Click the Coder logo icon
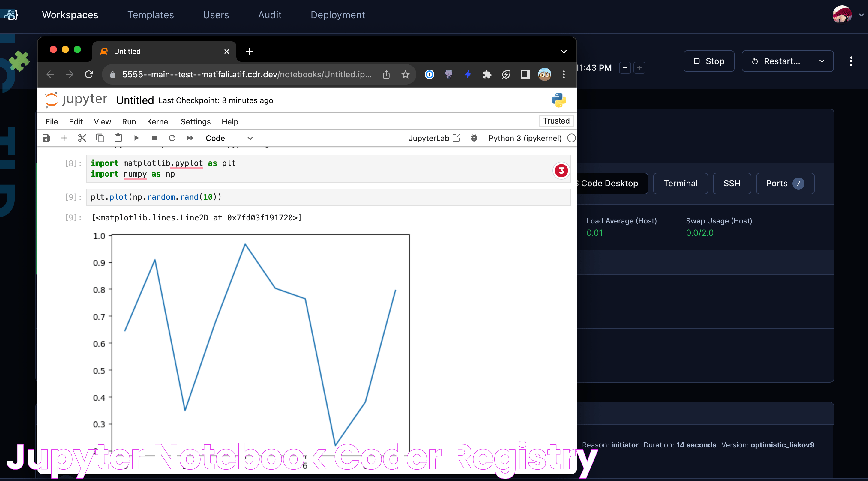The image size is (868, 481). click(x=10, y=15)
